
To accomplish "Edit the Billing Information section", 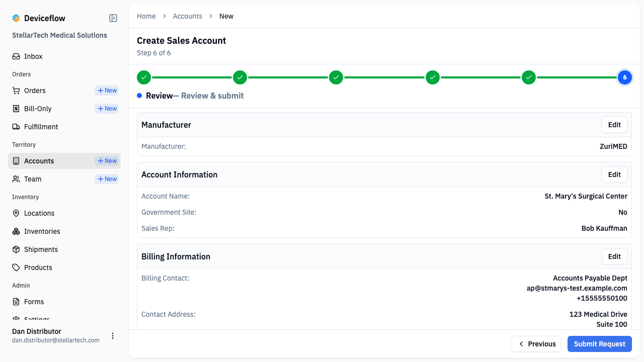I will 614,256.
